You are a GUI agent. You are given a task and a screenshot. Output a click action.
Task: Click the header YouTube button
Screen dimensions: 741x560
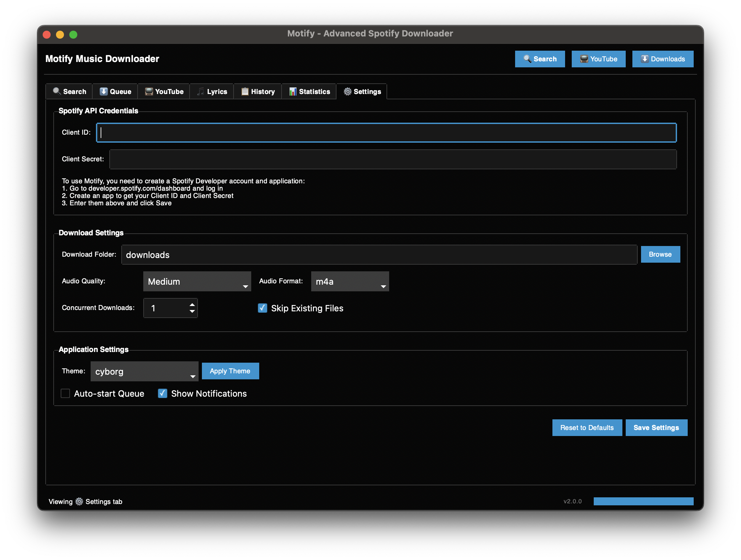598,59
